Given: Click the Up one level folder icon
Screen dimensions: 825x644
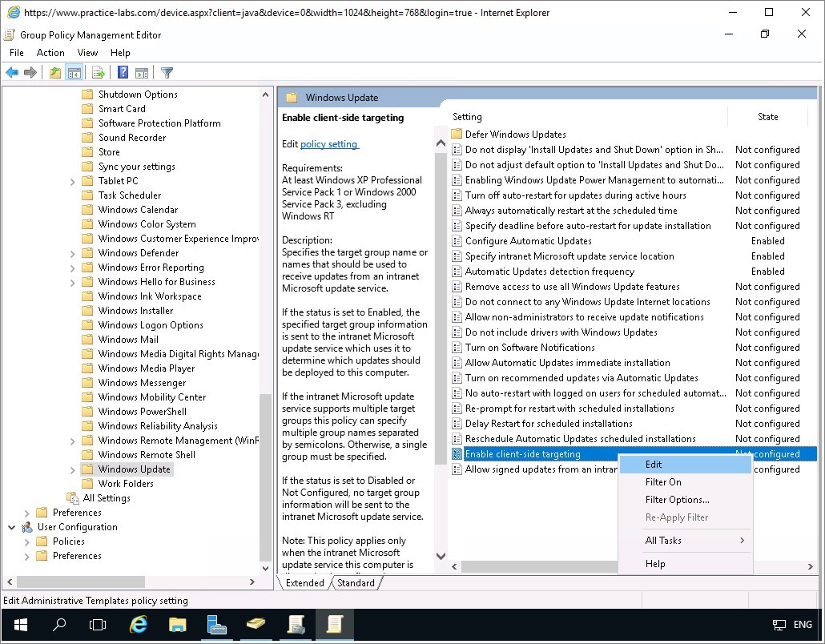Looking at the screenshot, I should (54, 73).
